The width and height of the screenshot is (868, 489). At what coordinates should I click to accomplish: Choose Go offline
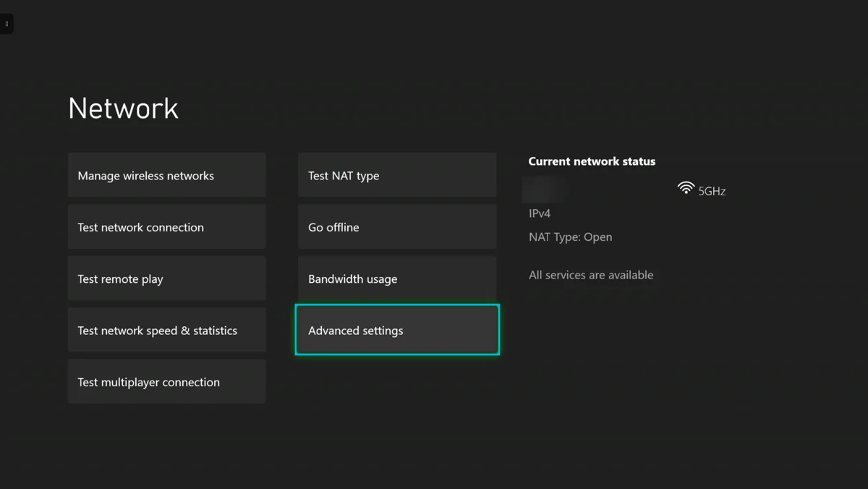tap(397, 227)
